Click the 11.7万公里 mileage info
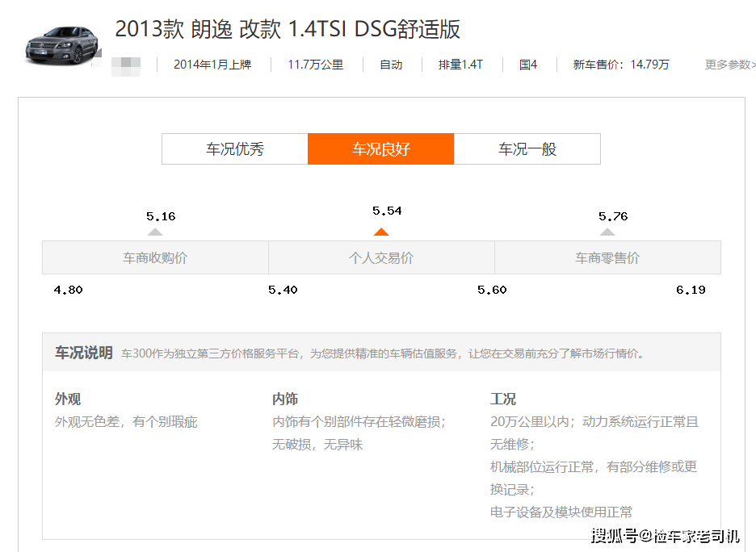 (x=316, y=65)
